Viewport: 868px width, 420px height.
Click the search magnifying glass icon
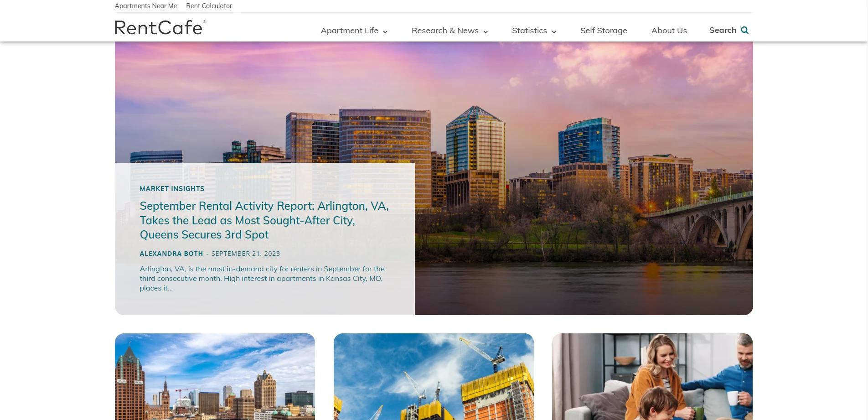tap(744, 30)
